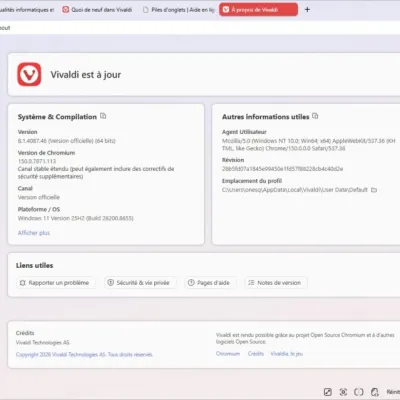Click the capture page icon in status bar

click(x=343, y=392)
